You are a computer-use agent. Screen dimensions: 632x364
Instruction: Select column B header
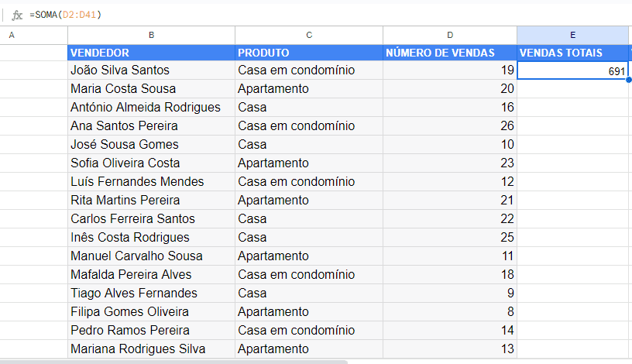(151, 35)
